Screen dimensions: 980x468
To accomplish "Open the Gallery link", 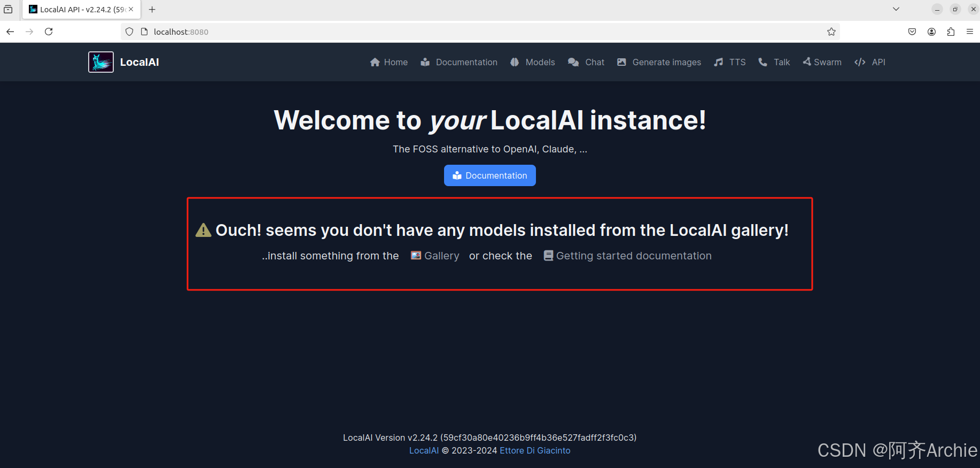I will point(435,256).
